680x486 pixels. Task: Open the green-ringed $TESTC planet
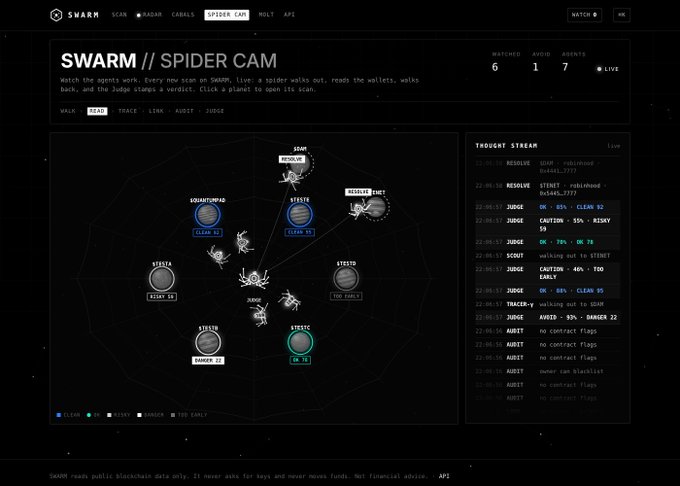(x=300, y=342)
